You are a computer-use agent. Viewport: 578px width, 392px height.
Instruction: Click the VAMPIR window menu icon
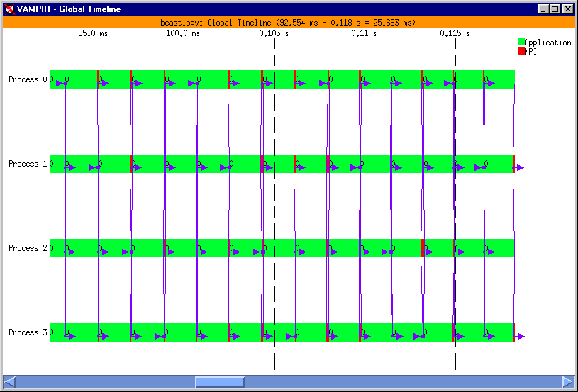tap(10, 9)
